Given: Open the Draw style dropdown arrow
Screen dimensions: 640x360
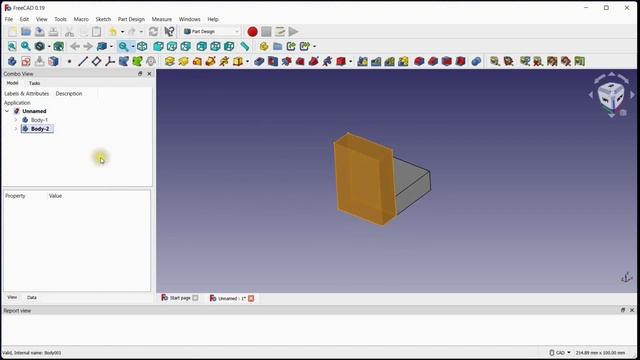Looking at the screenshot, I should pyautogui.click(x=49, y=46).
